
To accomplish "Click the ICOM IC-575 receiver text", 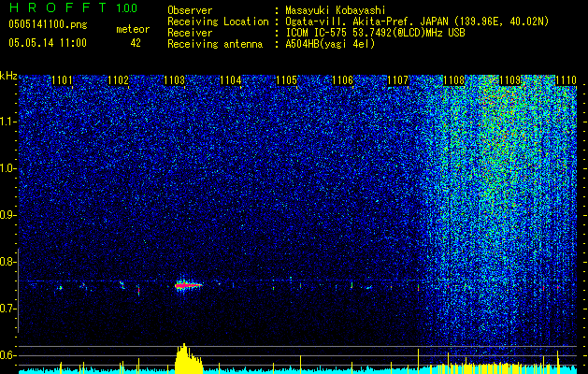I will (x=375, y=33).
